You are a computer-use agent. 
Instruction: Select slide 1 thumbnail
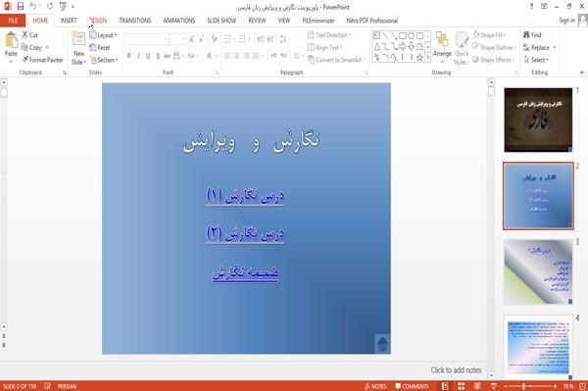pyautogui.click(x=538, y=120)
